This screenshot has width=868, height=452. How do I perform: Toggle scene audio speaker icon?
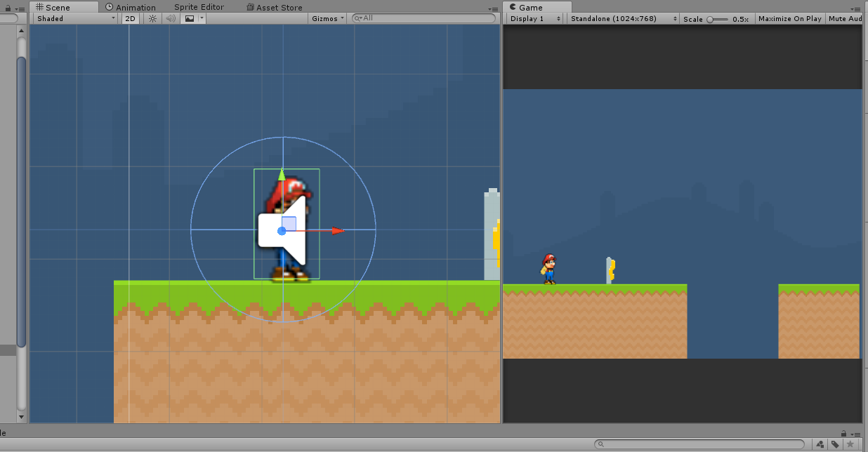pyautogui.click(x=171, y=18)
